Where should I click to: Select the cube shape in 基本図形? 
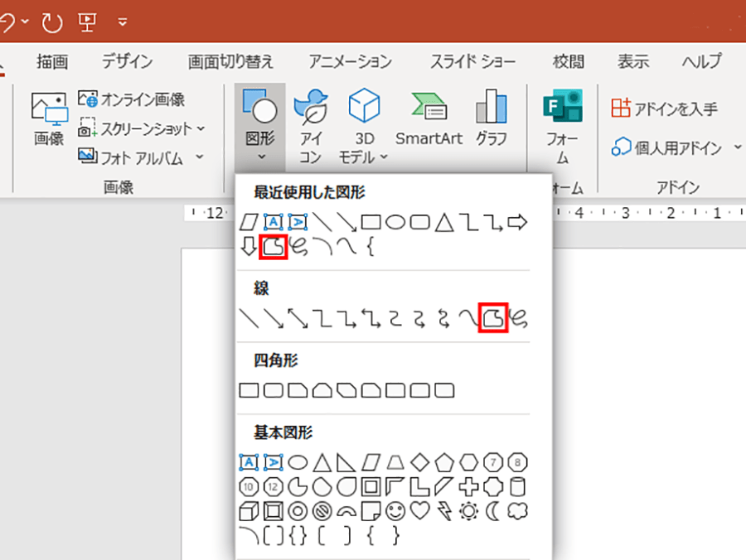(x=249, y=511)
